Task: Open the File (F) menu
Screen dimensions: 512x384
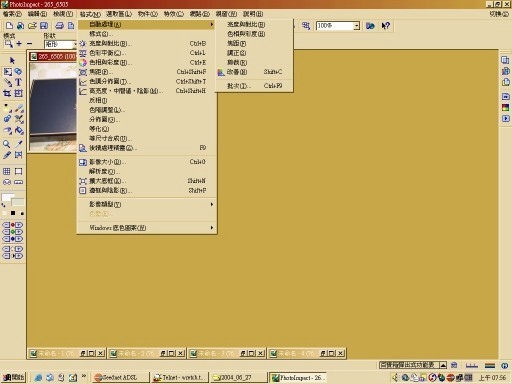Action: [12, 14]
